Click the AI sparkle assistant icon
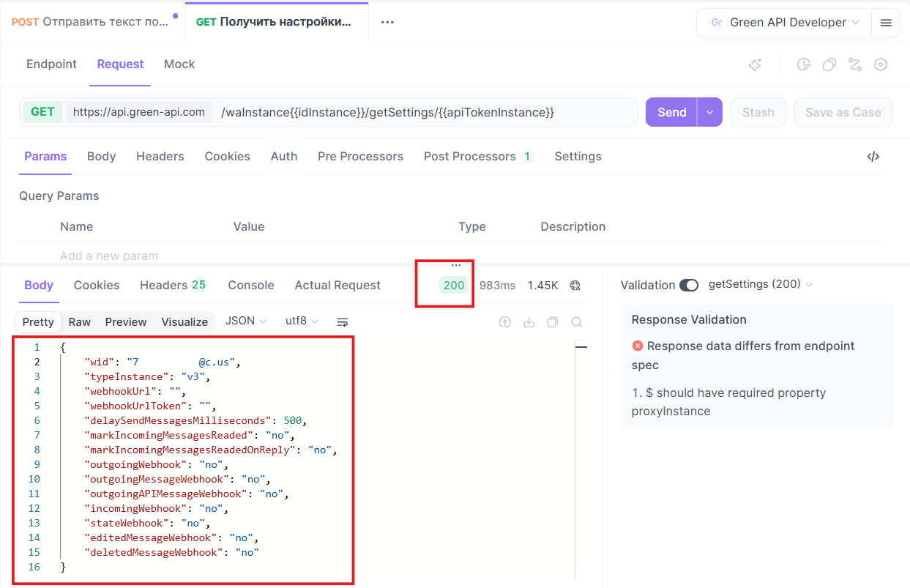The width and height of the screenshot is (910, 588). pos(755,64)
